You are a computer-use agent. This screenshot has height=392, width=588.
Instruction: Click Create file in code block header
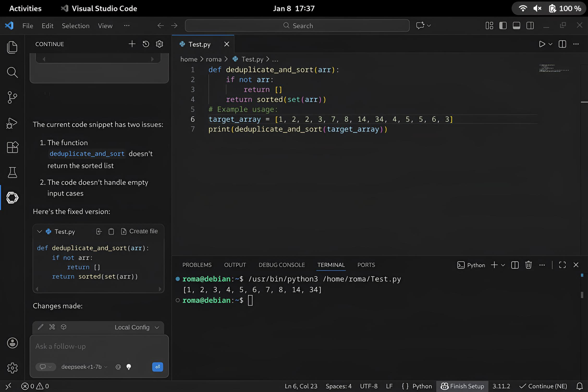pos(139,231)
